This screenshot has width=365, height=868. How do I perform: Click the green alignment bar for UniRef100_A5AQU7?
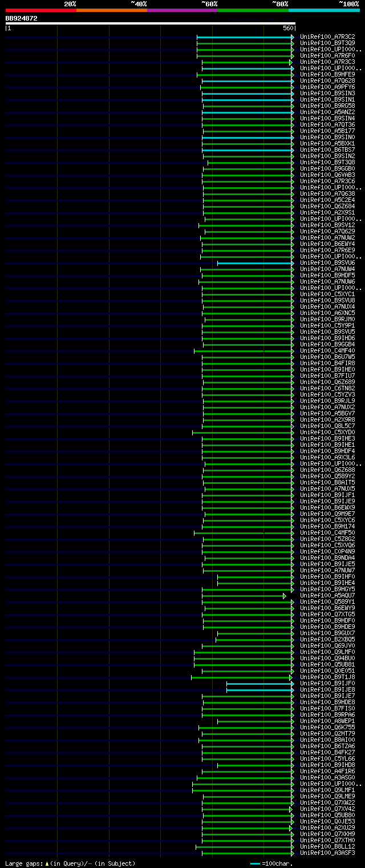[244, 596]
